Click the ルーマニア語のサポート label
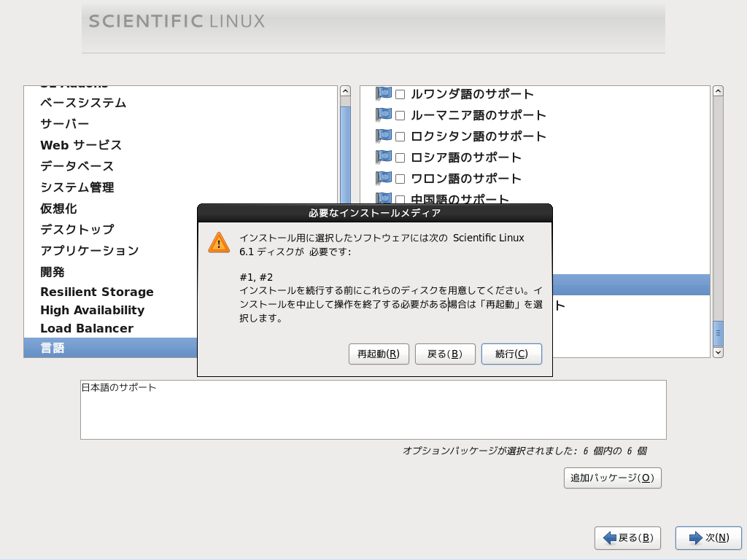 (479, 115)
